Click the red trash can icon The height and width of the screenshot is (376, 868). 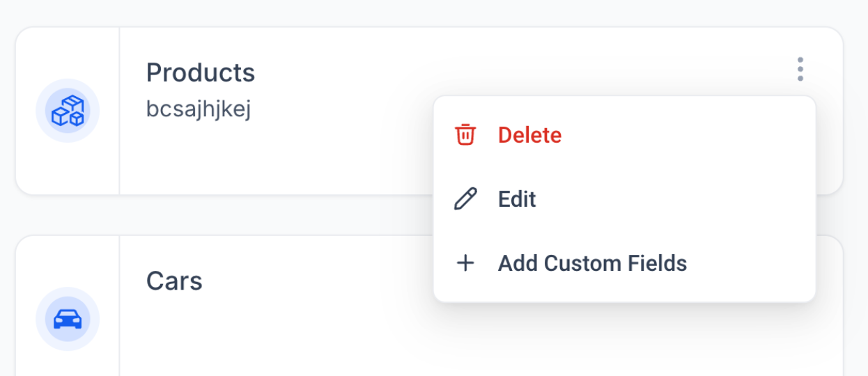465,134
